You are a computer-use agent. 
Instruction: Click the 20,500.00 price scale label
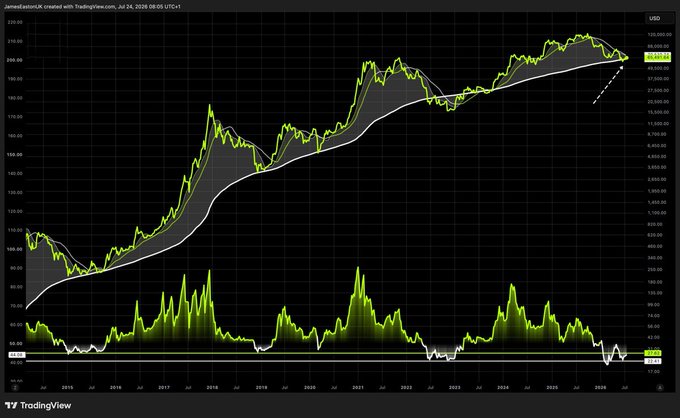pos(659,101)
